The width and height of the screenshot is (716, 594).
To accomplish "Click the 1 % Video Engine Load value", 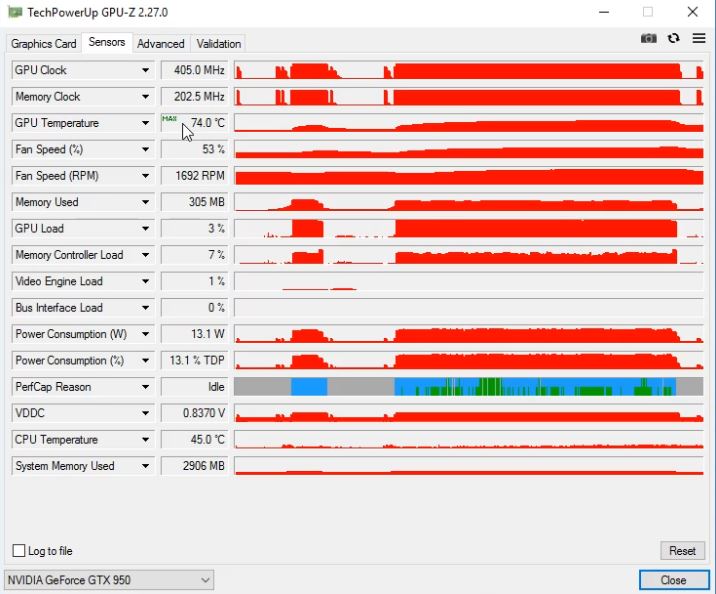I will click(x=194, y=281).
